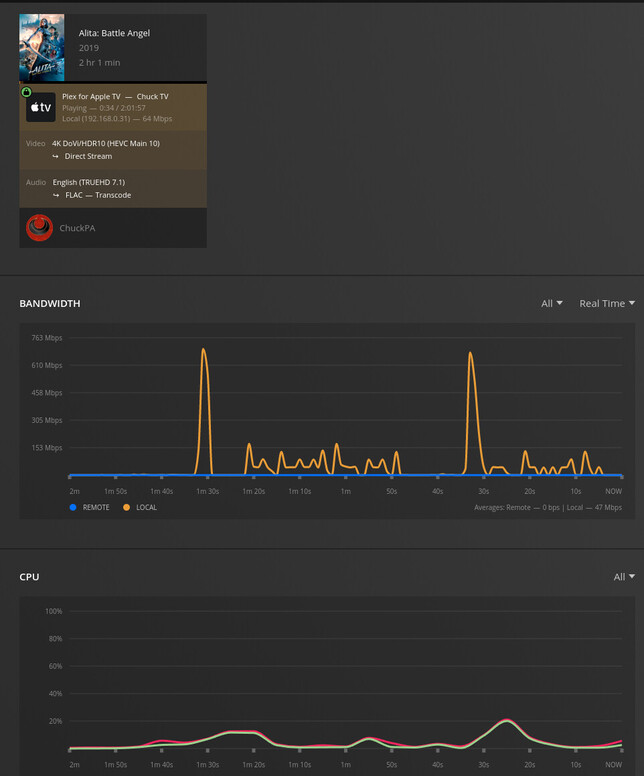Click the '100%' CPU axis label
The height and width of the screenshot is (776, 644).
coord(53,611)
